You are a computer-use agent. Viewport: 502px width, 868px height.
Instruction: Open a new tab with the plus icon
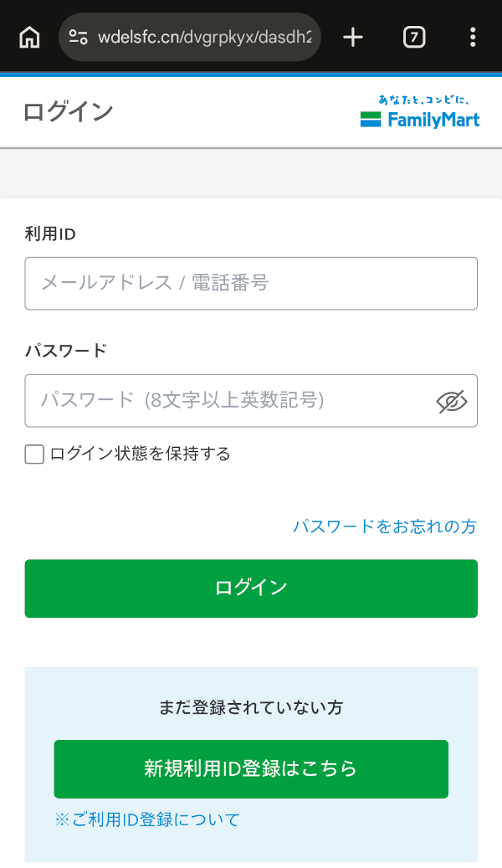[x=352, y=37]
